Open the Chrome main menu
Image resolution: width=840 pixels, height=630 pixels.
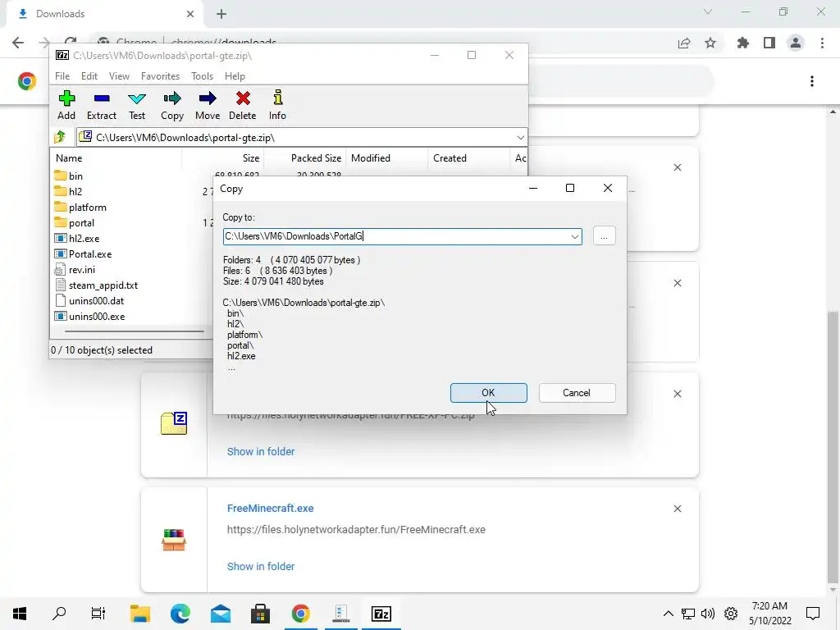(x=822, y=43)
